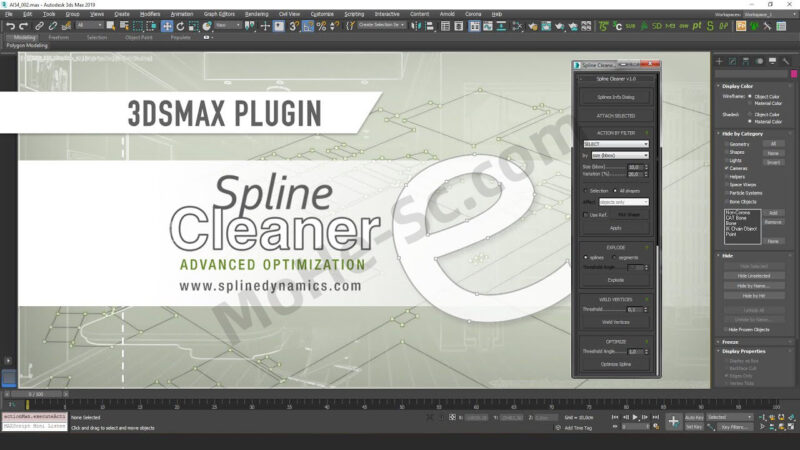Click the time slider 0/100 handle
The image size is (800, 450).
36,394
